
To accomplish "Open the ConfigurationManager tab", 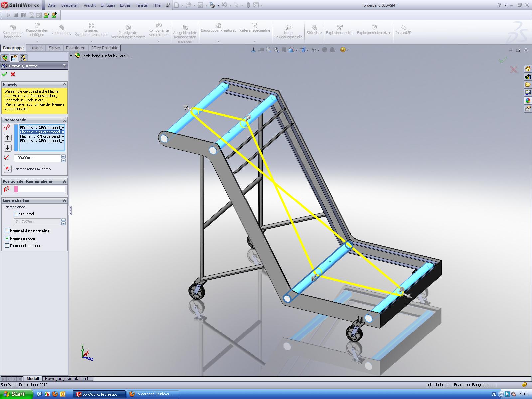I will click(x=23, y=58).
